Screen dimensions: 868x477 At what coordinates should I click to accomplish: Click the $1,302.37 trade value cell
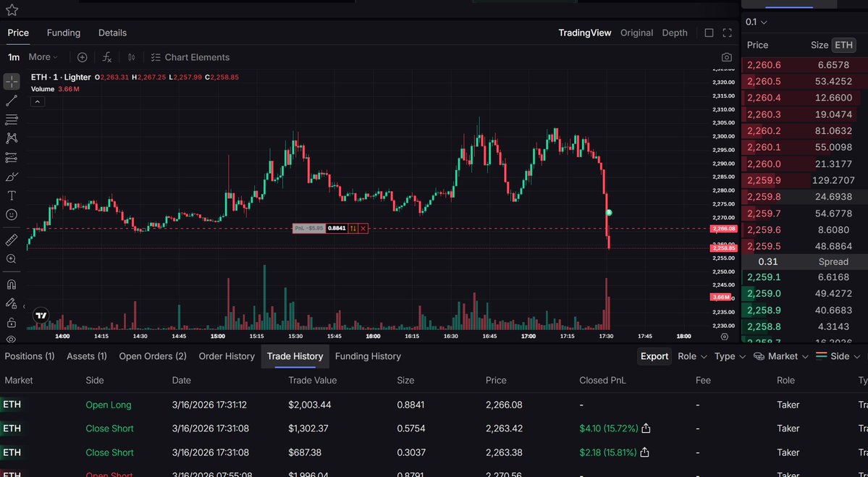click(309, 429)
